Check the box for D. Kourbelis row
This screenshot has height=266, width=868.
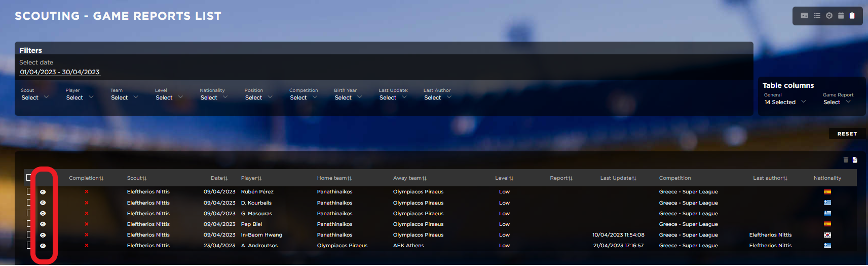tap(29, 203)
